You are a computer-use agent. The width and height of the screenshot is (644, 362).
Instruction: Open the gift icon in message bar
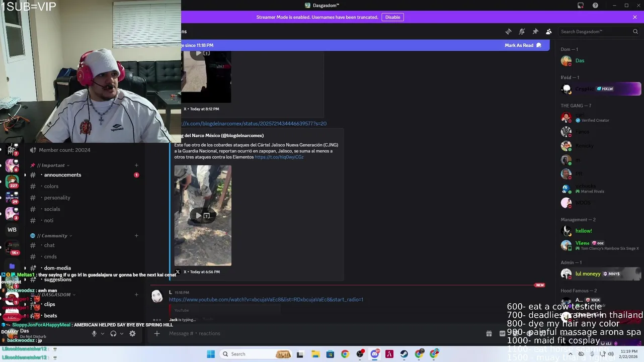(489, 333)
